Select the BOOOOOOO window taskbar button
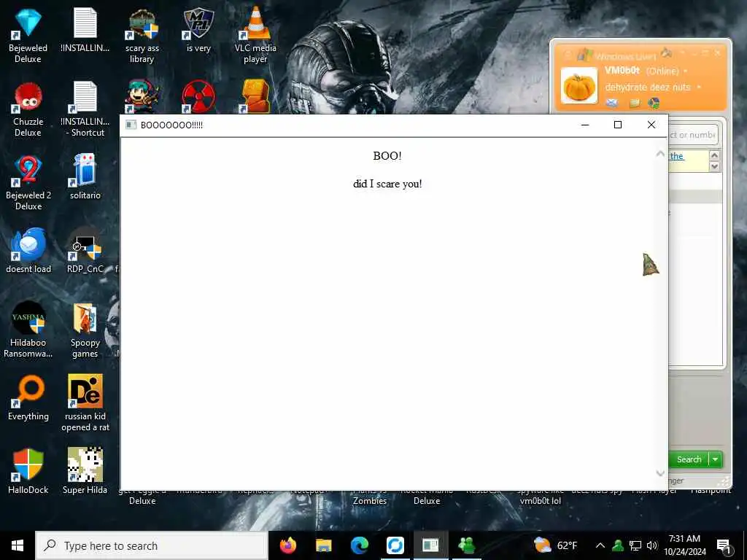The width and height of the screenshot is (747, 560). click(x=430, y=545)
